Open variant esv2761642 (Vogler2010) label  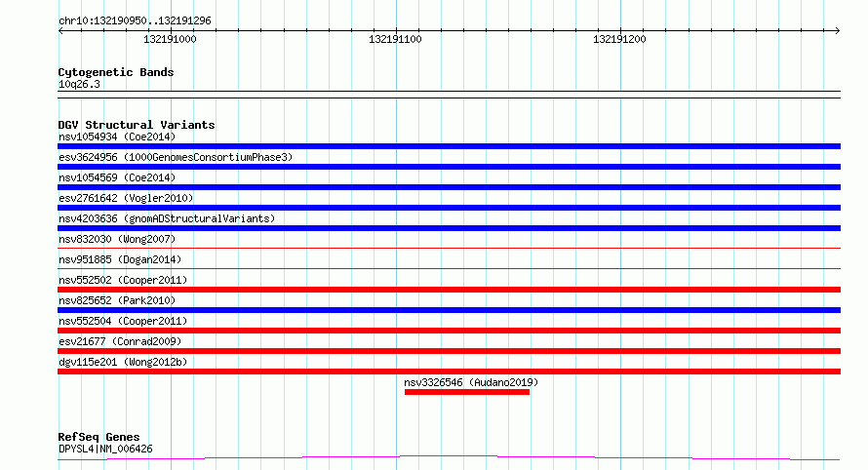[x=126, y=198]
